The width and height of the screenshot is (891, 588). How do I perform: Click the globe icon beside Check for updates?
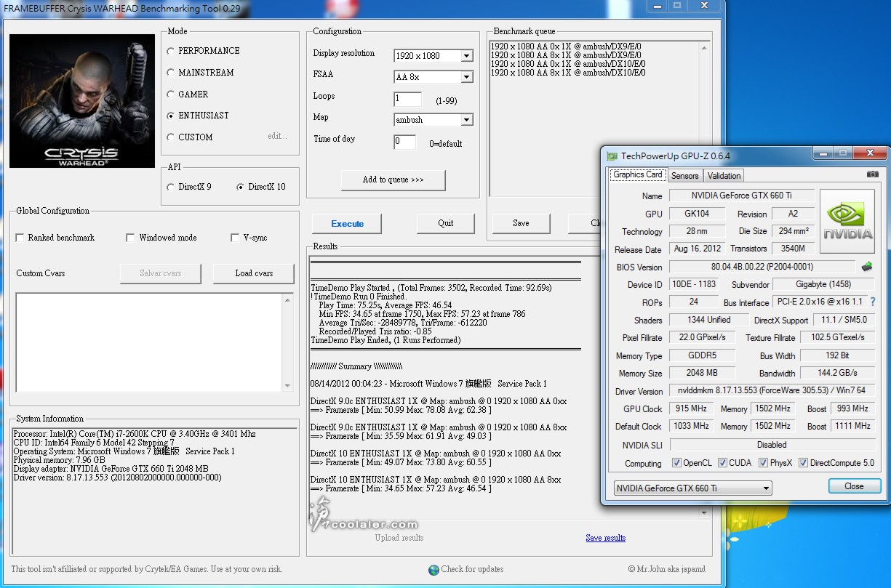point(433,570)
